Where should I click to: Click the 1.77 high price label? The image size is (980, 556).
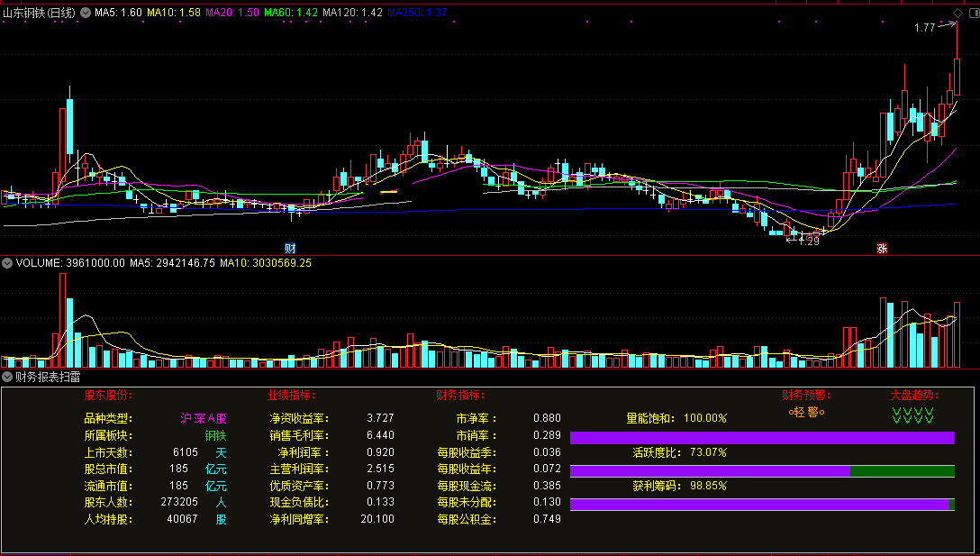point(924,28)
